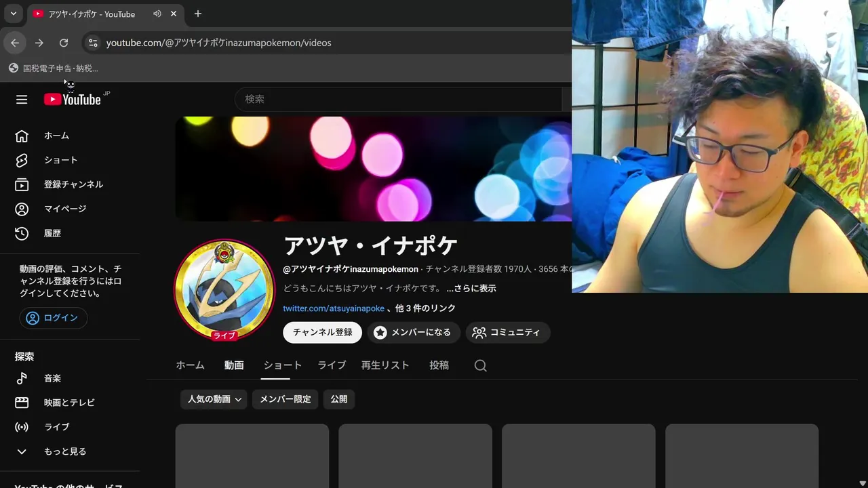Click the @アツヤイナポケinazumapokemon handle text
Image resolution: width=868 pixels, height=488 pixels.
click(351, 269)
